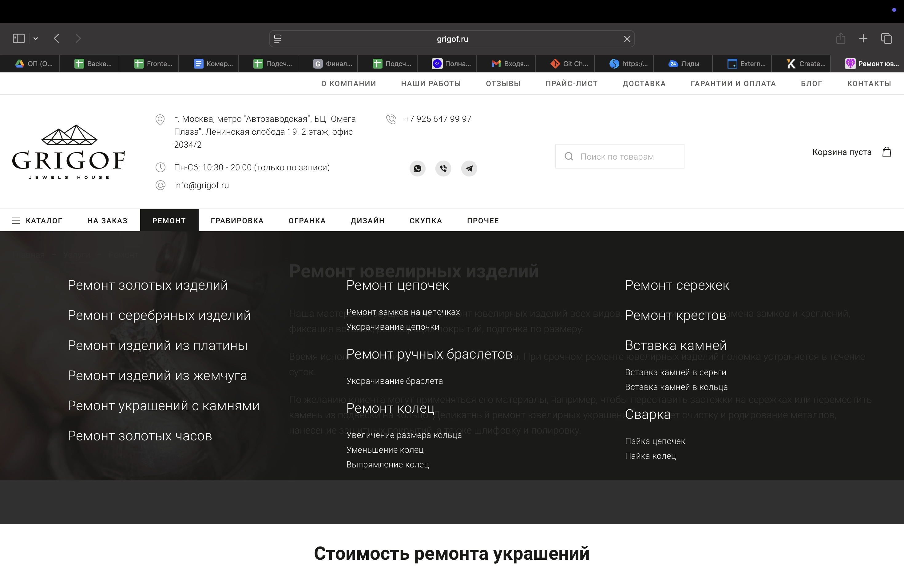Screen dimensions: 904x588
Task: Click the WhatsApp contact icon
Action: [x=417, y=168]
